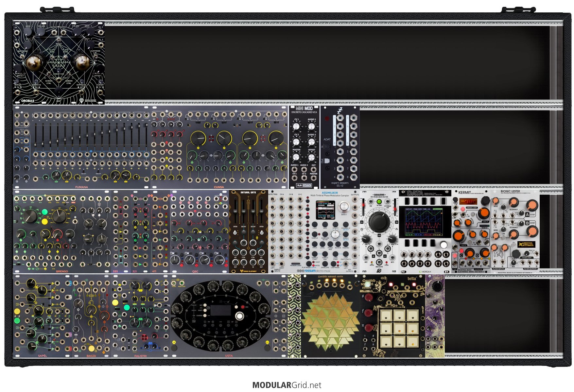This screenshot has height=392, width=574.
Task: Select the Cunsa quad filter module
Action: 219,147
